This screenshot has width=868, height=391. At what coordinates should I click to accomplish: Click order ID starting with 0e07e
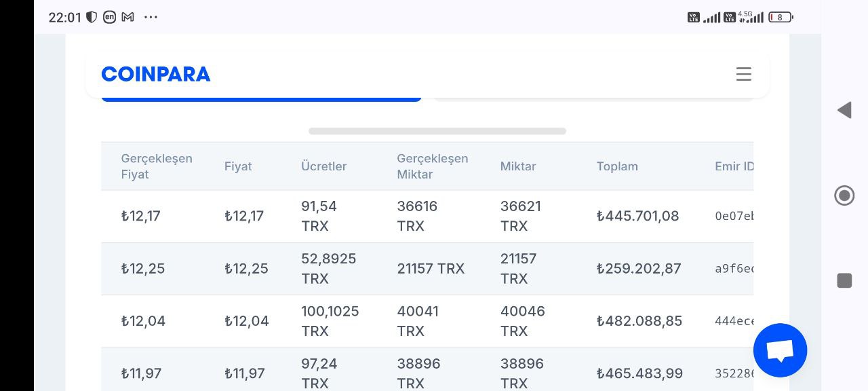pos(734,217)
